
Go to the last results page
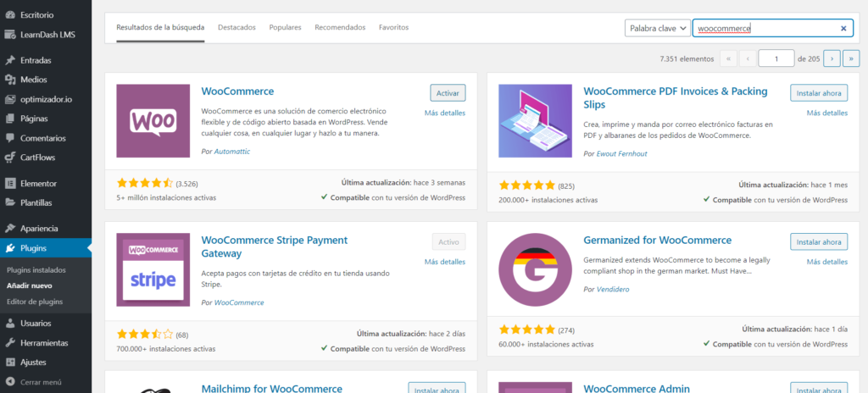pos(851,58)
